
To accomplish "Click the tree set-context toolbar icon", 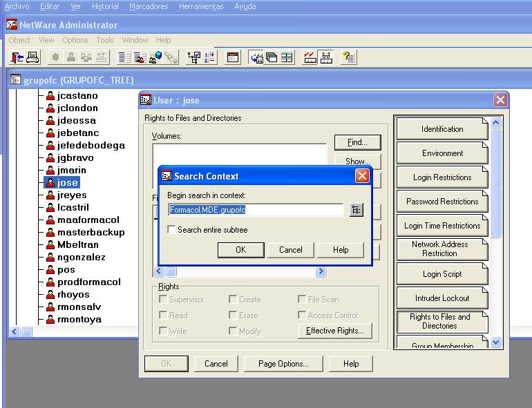I will coord(194,57).
